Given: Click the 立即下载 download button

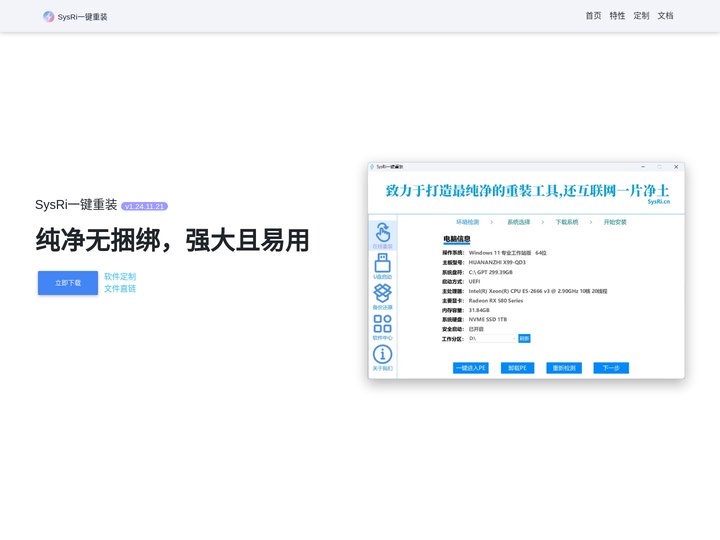Looking at the screenshot, I should (x=68, y=283).
